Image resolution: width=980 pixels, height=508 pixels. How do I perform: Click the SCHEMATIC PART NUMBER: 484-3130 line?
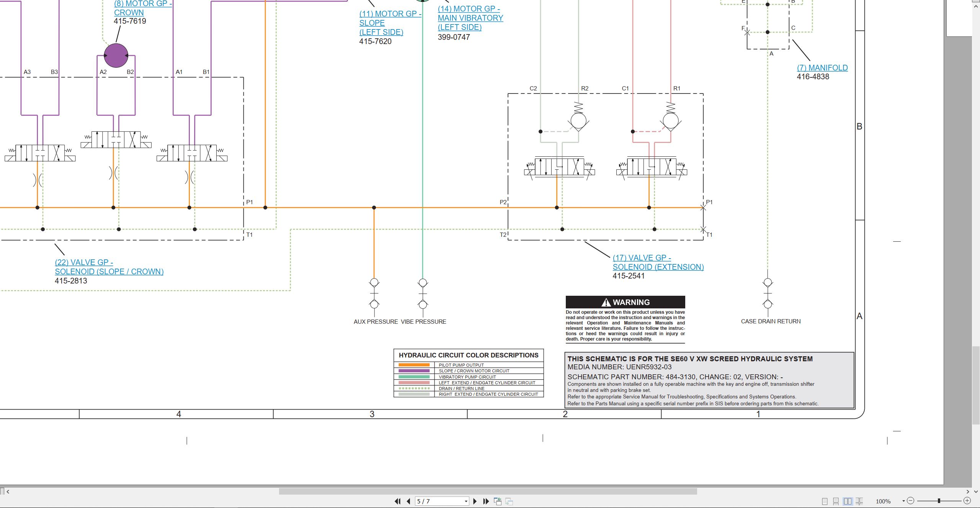[x=675, y=377]
